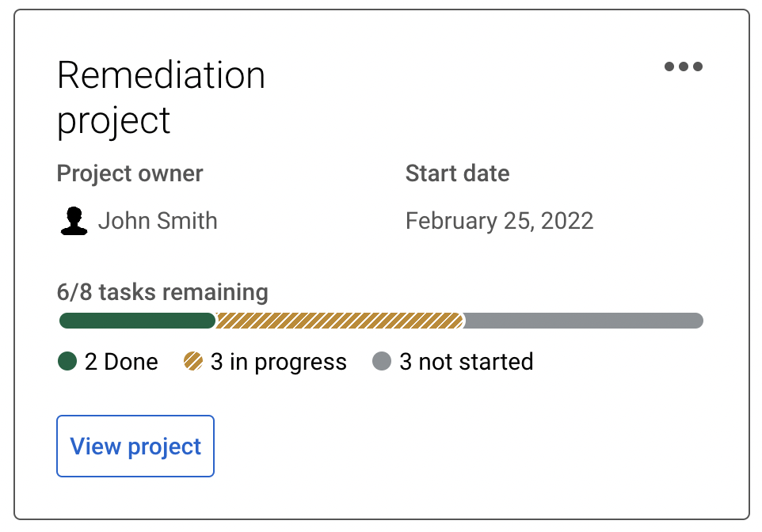This screenshot has height=532, width=762.
Task: Click the Start date label
Action: click(x=457, y=173)
